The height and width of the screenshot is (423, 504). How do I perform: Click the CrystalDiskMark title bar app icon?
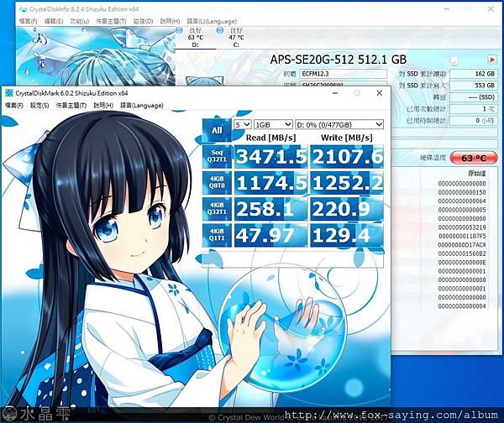point(9,93)
